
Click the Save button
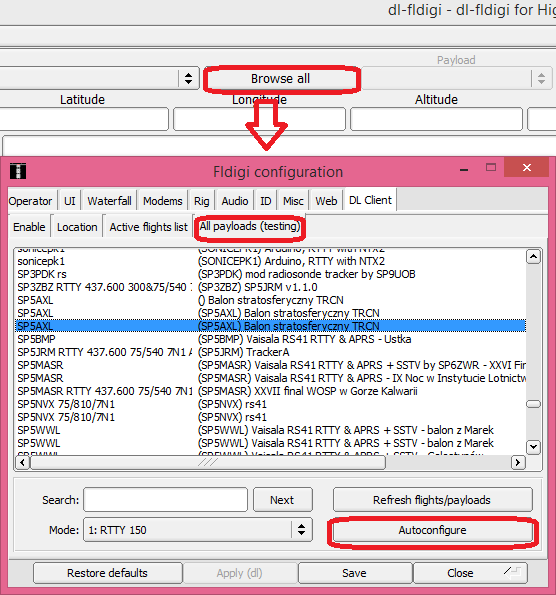coord(354,573)
